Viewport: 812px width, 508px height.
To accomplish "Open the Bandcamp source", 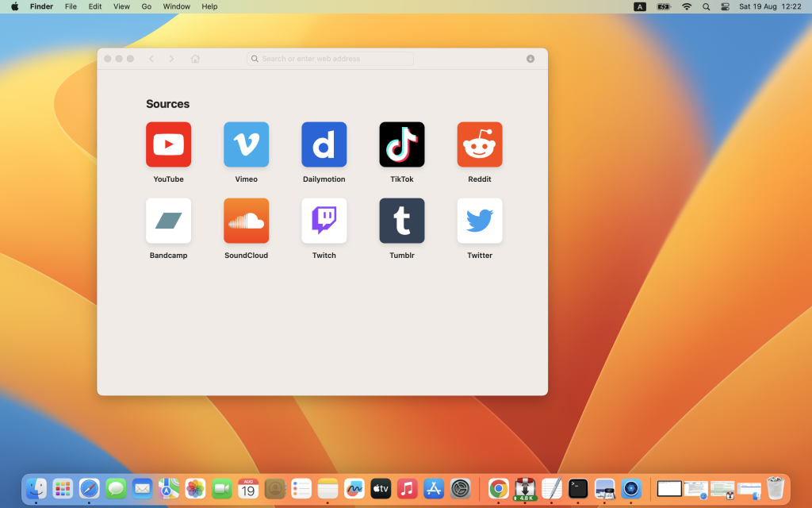I will point(168,221).
